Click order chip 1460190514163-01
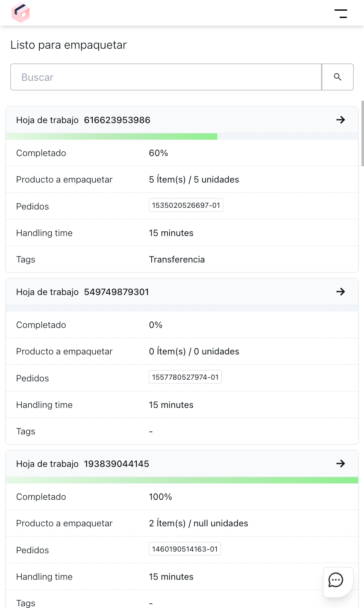The width and height of the screenshot is (364, 608). (x=185, y=549)
